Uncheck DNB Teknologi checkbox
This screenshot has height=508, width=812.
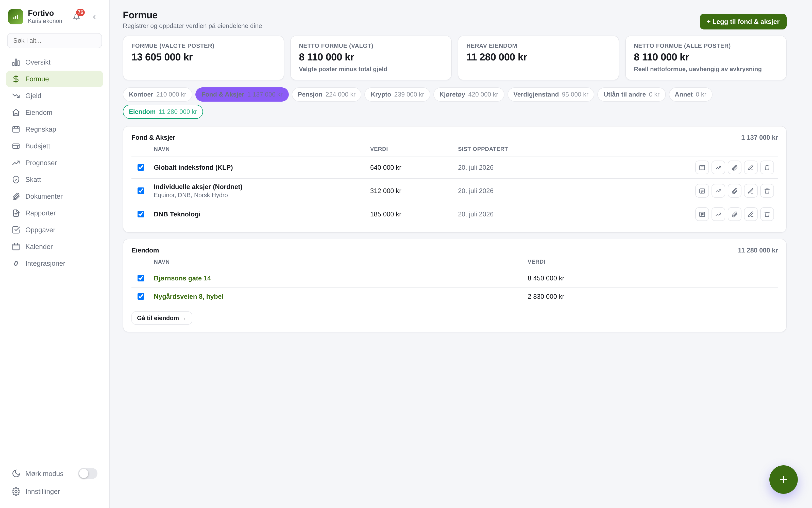click(x=141, y=214)
